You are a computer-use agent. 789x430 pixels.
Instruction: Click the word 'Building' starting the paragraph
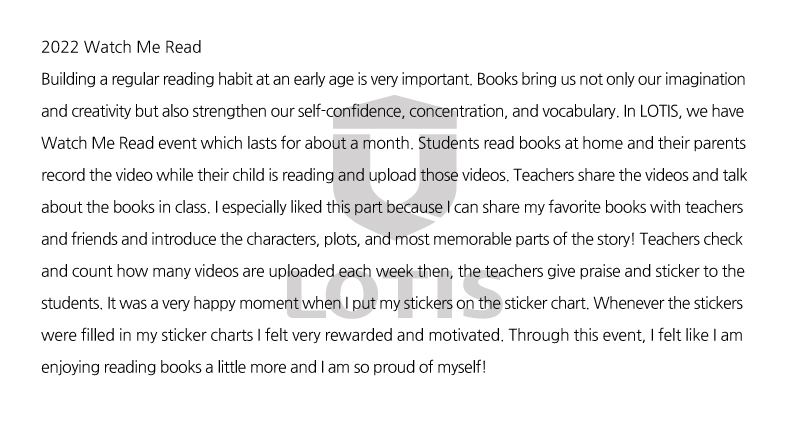(x=68, y=79)
